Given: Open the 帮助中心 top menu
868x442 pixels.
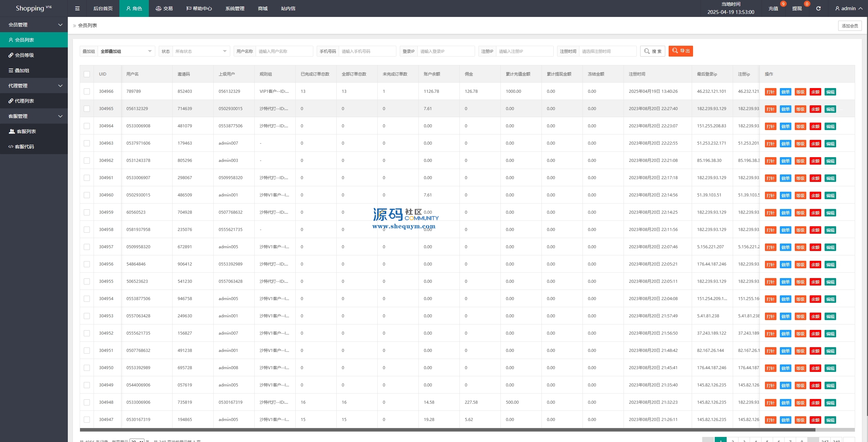Looking at the screenshot, I should coord(199,8).
